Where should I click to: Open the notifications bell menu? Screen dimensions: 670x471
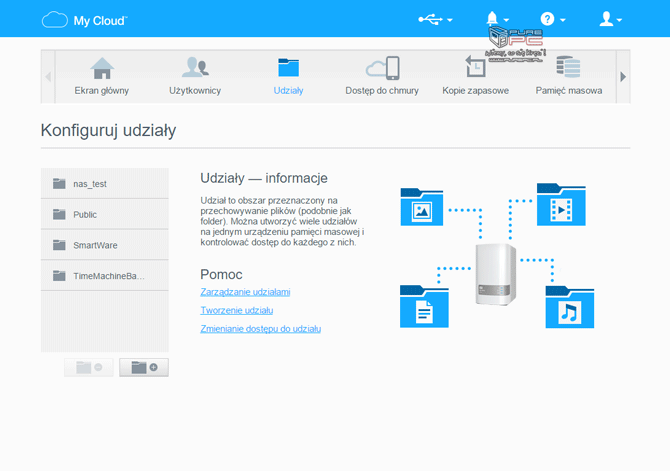497,19
